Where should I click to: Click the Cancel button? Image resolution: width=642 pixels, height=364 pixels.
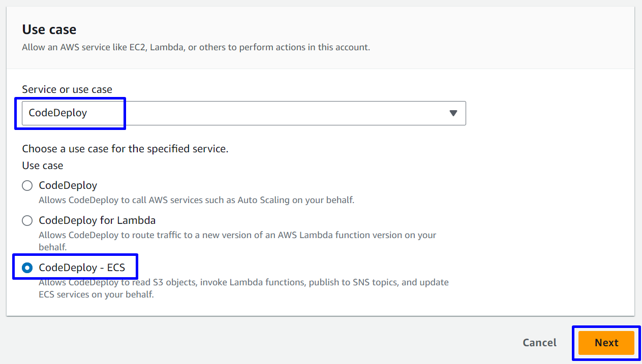point(539,343)
